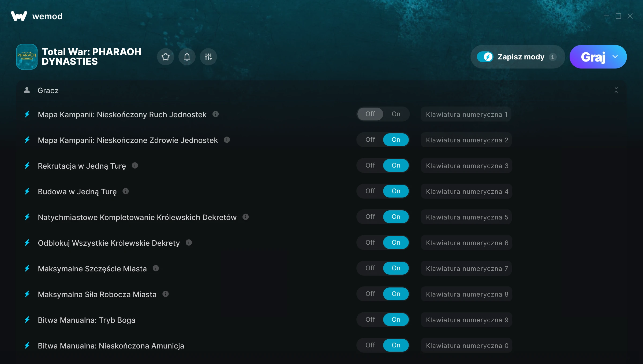Turn On Nieskończony Ruch Jednostek

pos(396,114)
